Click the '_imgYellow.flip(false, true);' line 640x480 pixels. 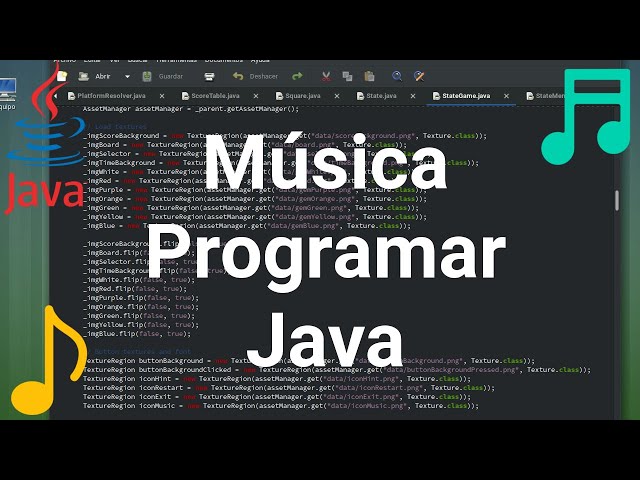tap(141, 325)
